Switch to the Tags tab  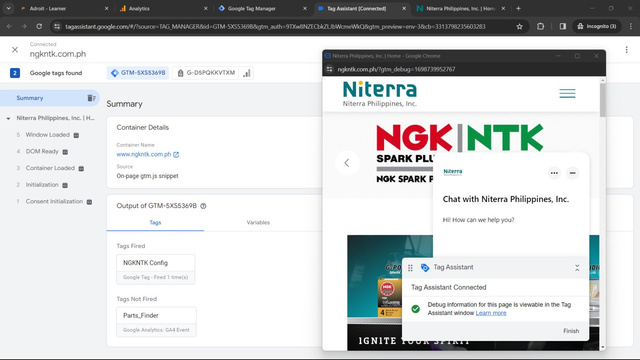[155, 222]
